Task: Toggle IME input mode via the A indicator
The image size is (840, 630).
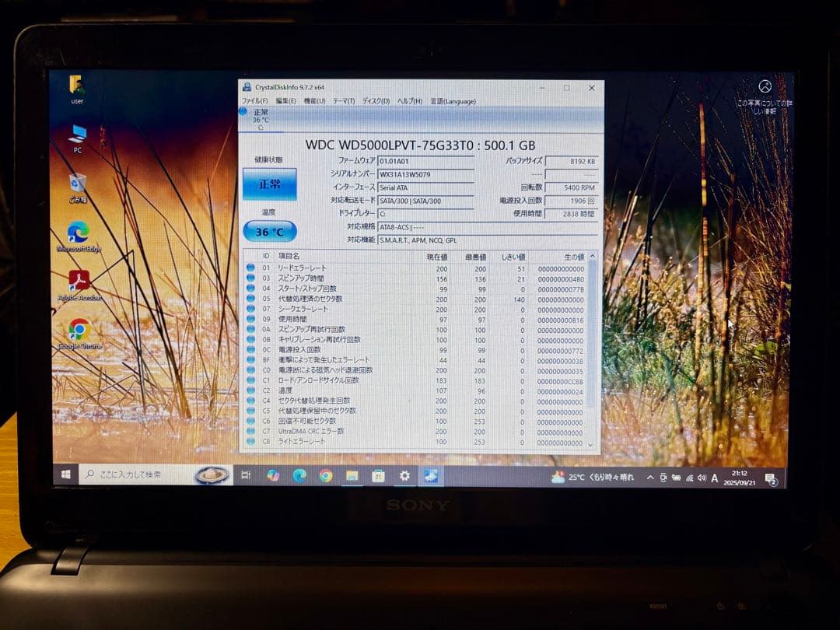Action: 714,475
